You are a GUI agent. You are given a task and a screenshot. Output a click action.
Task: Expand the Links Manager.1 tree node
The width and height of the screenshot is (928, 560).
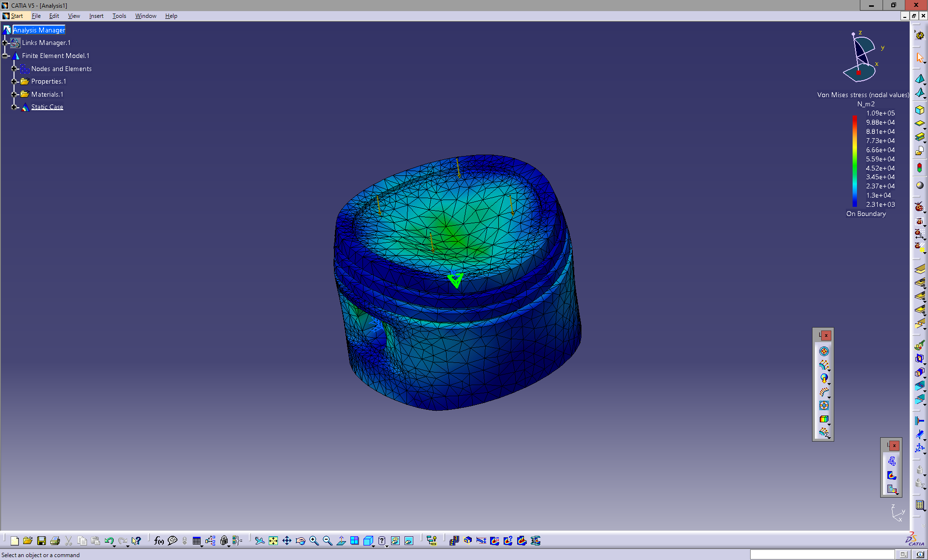5,43
